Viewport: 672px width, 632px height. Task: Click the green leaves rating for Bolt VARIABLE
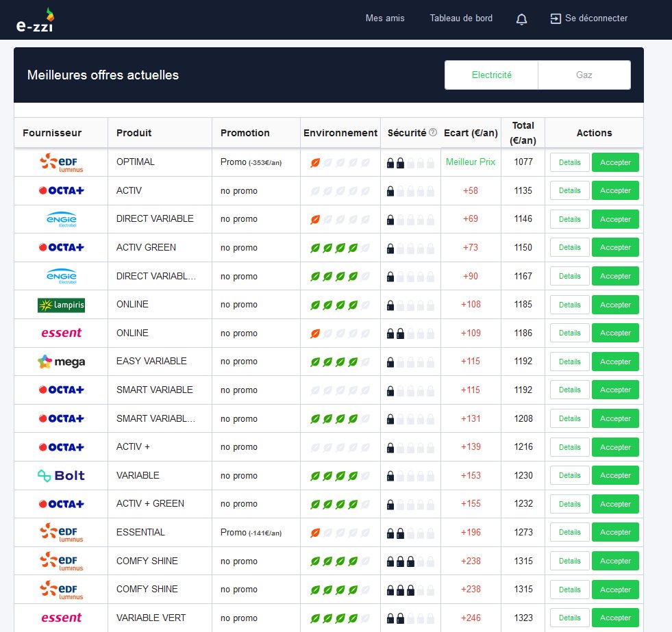340,476
